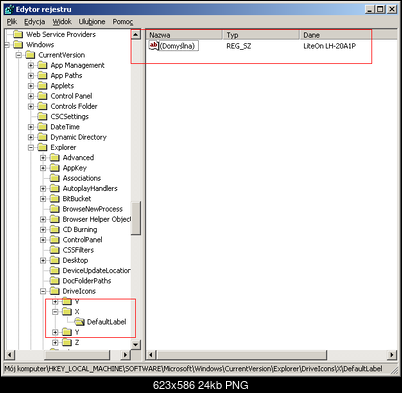Select the Browser Helper Objects key
This screenshot has height=393, width=402.
pyautogui.click(x=97, y=219)
